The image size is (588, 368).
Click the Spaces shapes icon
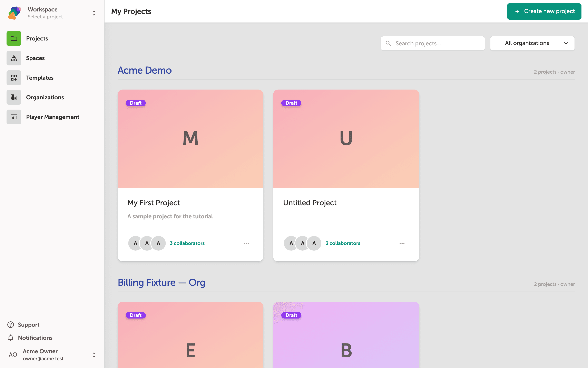click(14, 58)
